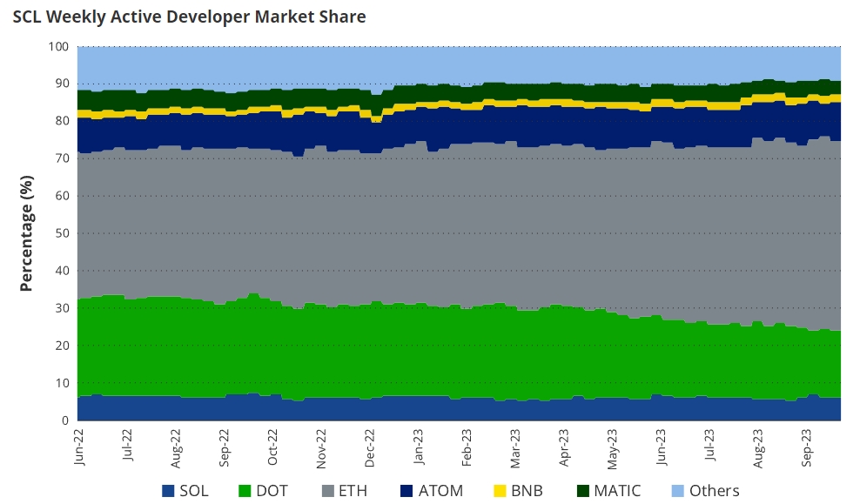The image size is (860, 504).
Task: Click the Jul-23 x-axis label
Action: [709, 446]
